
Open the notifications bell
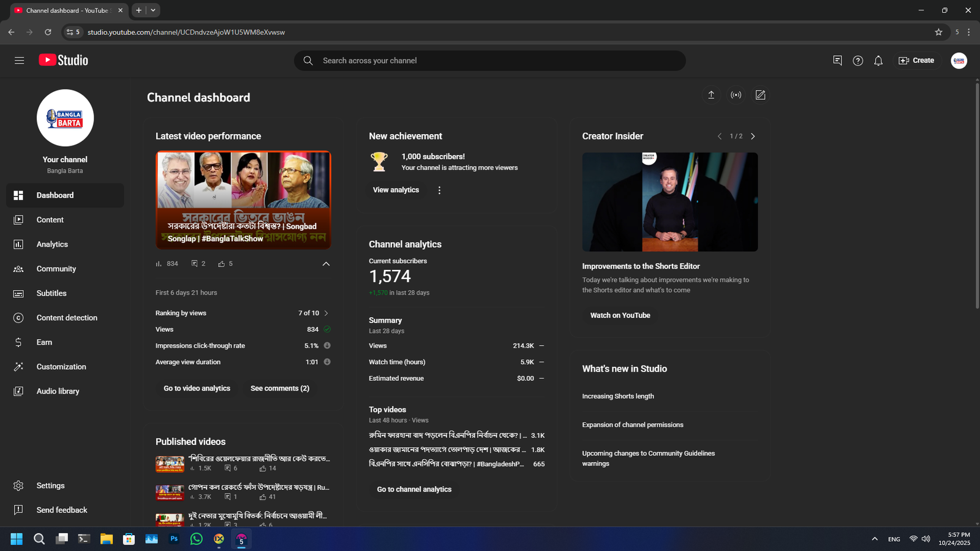[x=878, y=61]
